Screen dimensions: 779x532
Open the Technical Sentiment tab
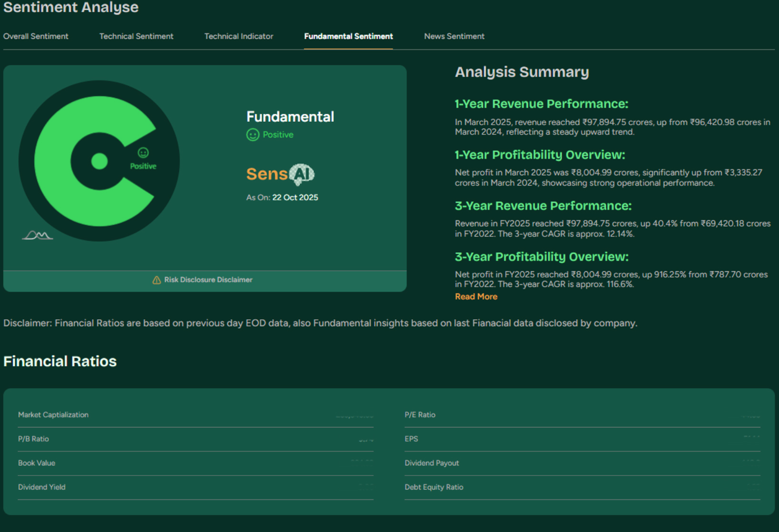pyautogui.click(x=136, y=36)
